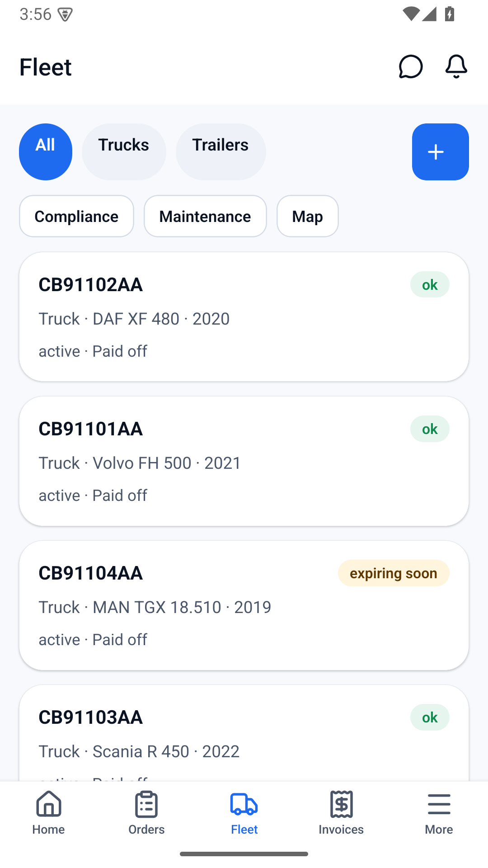The height and width of the screenshot is (868, 488).
Task: Tap the ok status badge on CB91102AA
Action: tap(430, 285)
